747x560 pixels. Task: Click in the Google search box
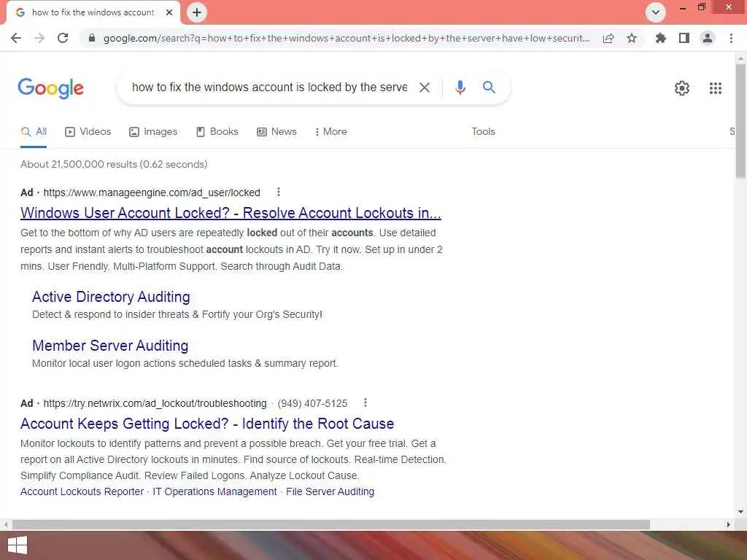(269, 87)
